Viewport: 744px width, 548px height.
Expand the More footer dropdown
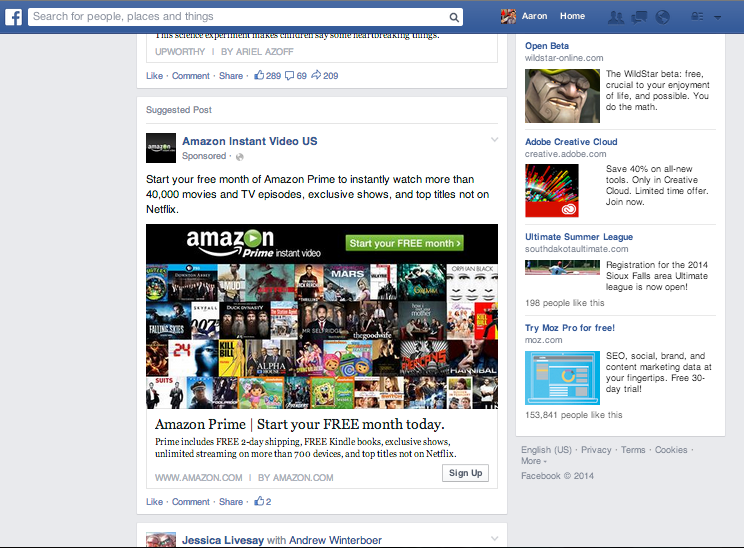(x=533, y=461)
